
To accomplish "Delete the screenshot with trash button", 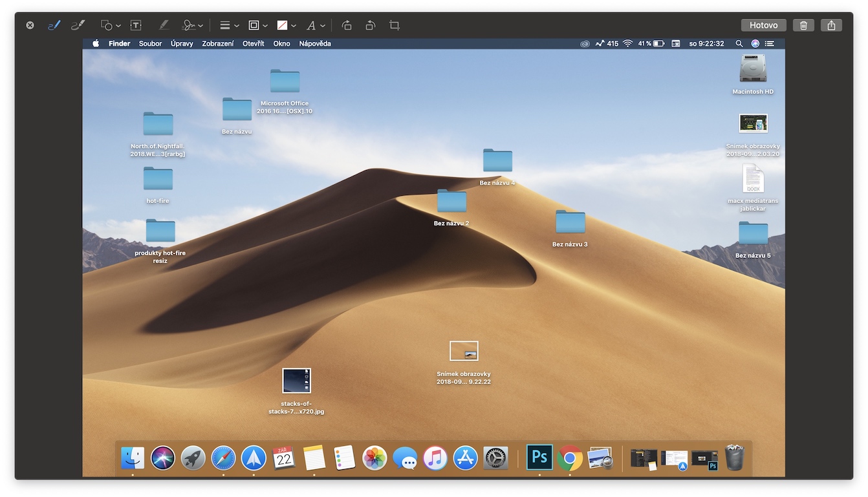I will [x=803, y=25].
